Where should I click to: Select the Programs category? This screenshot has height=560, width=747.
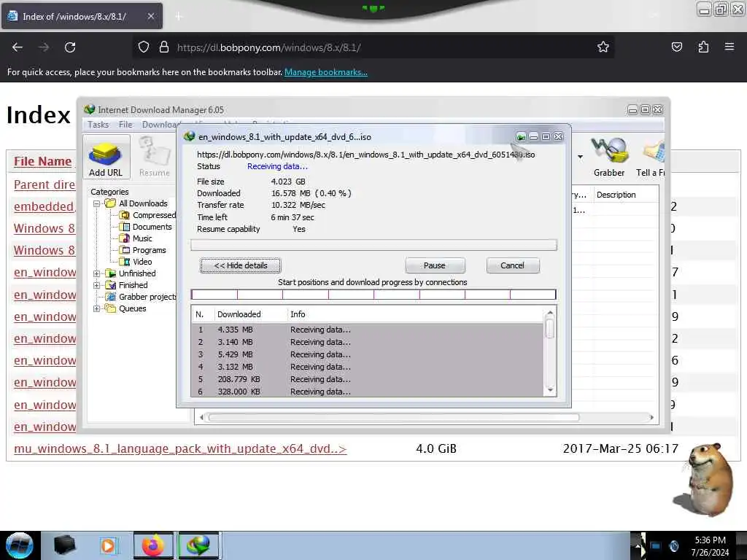coord(143,250)
